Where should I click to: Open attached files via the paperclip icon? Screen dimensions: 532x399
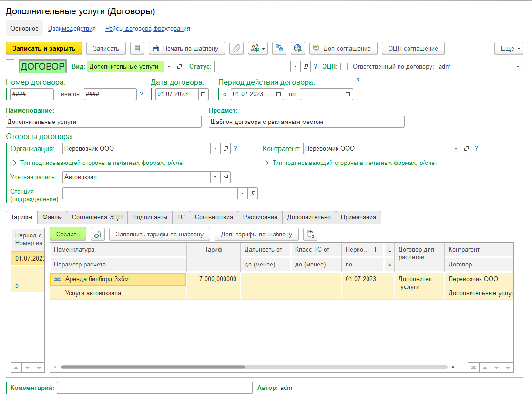coord(236,48)
